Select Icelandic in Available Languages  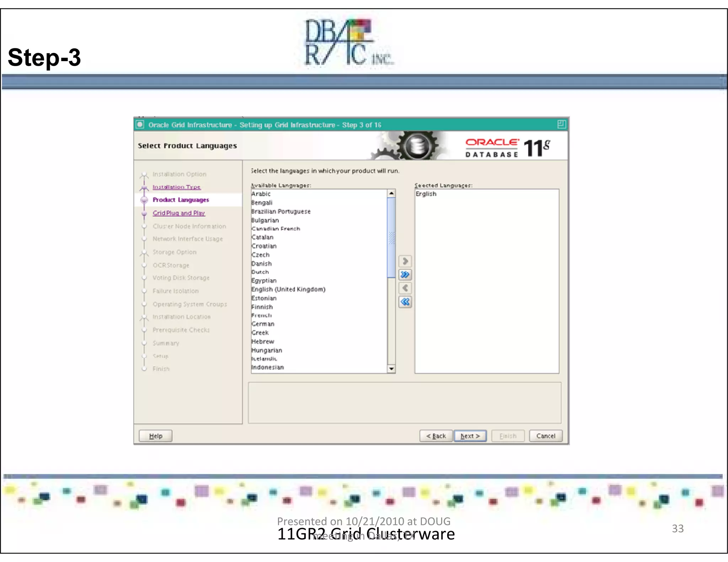pos(319,359)
